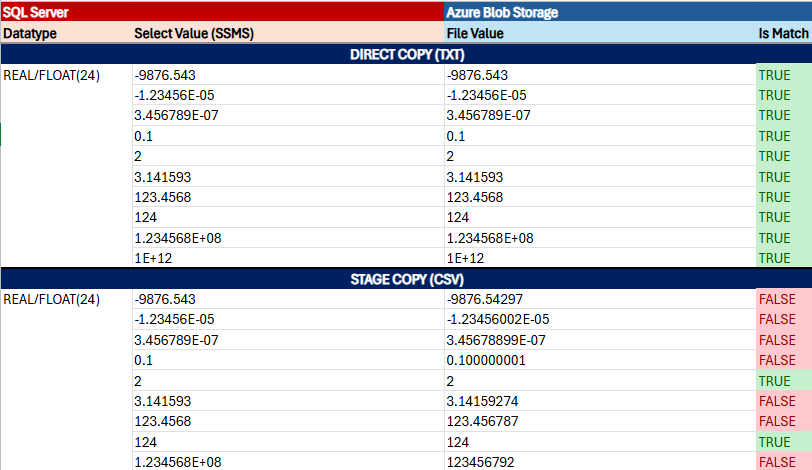Click the File Value column header

click(x=600, y=33)
